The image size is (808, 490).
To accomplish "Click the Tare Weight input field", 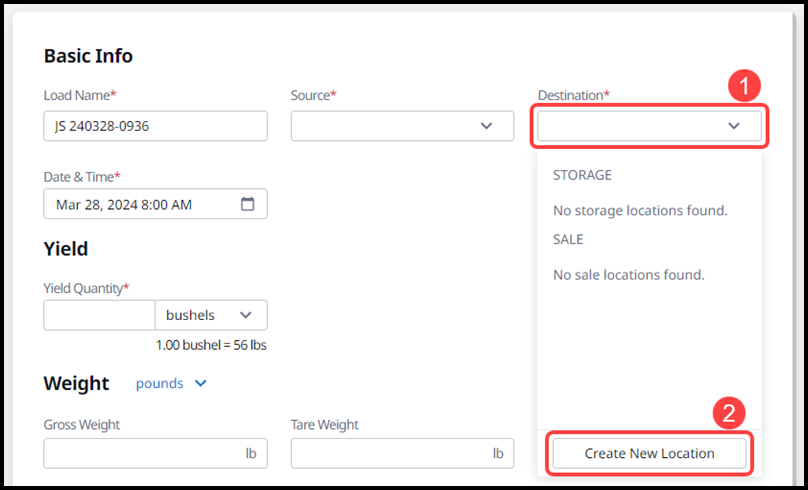I will point(402,453).
